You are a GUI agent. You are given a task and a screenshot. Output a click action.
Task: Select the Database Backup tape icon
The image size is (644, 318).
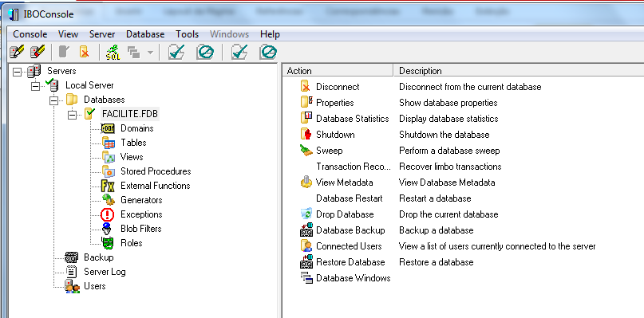(306, 230)
